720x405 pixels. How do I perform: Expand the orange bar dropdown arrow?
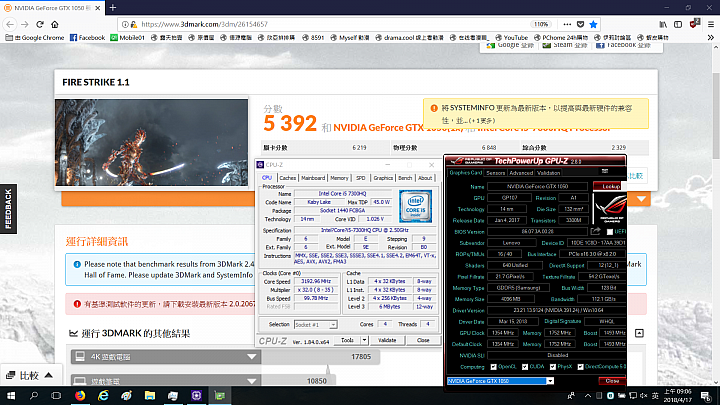coord(641,199)
